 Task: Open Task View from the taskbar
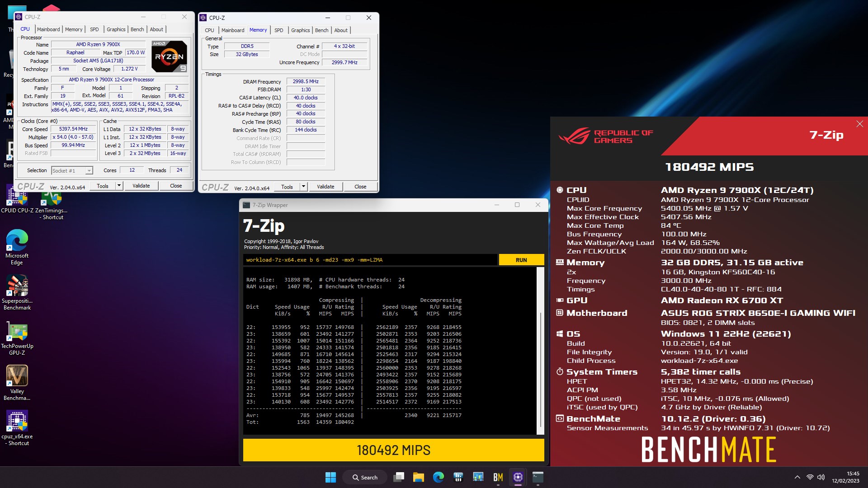399,477
